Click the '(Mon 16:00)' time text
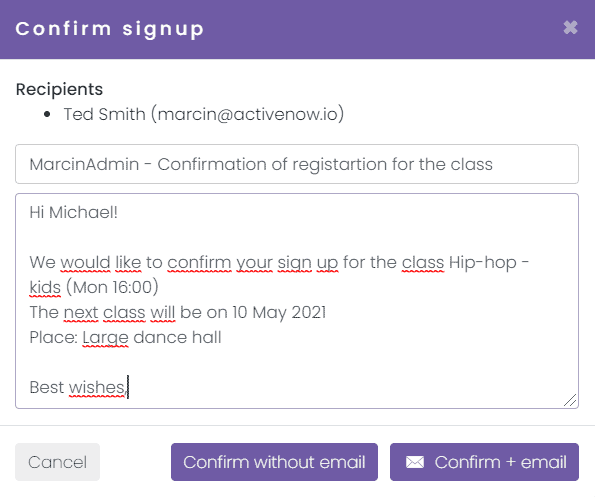 [112, 287]
